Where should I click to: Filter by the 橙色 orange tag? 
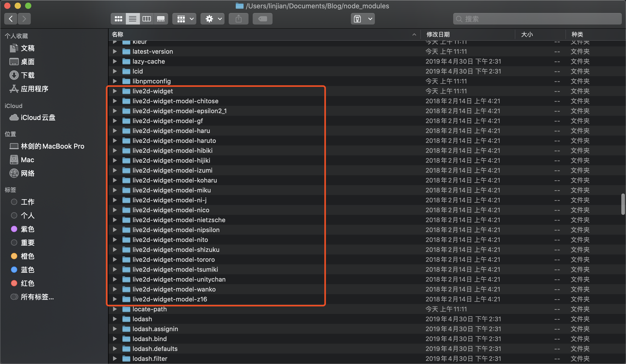click(x=23, y=256)
